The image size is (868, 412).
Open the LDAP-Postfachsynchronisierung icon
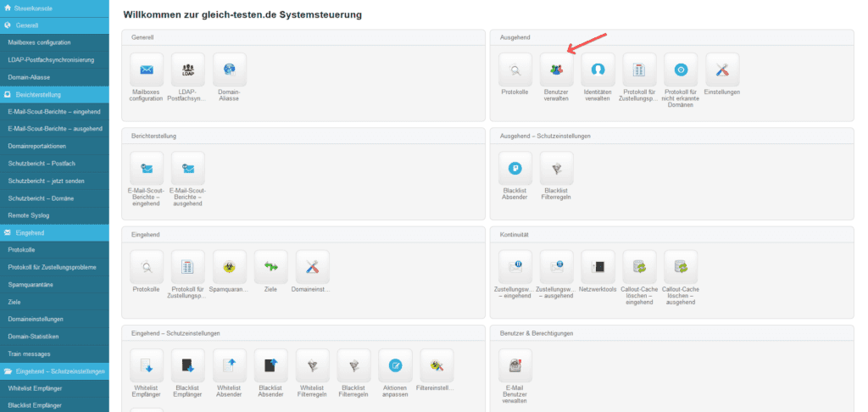pyautogui.click(x=188, y=70)
